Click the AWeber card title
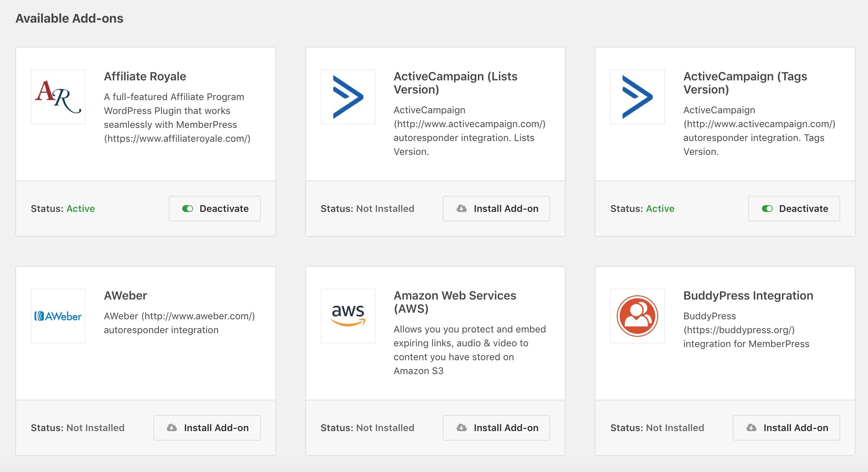 pyautogui.click(x=125, y=296)
